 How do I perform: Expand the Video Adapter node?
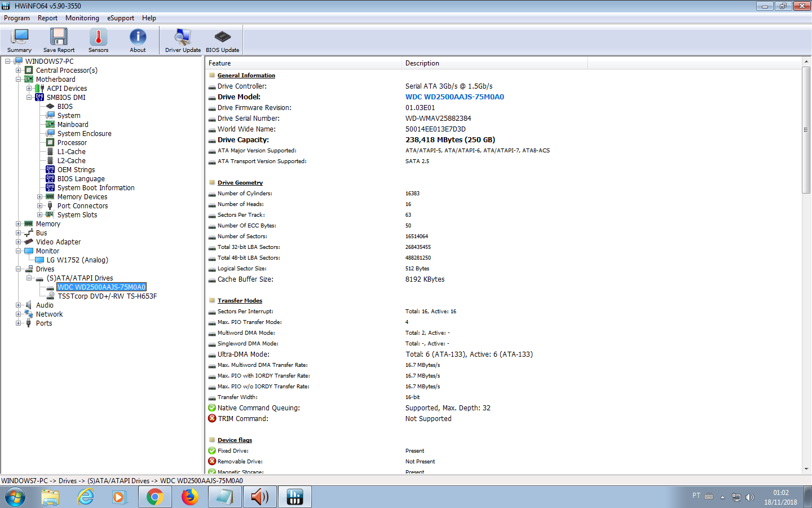18,242
